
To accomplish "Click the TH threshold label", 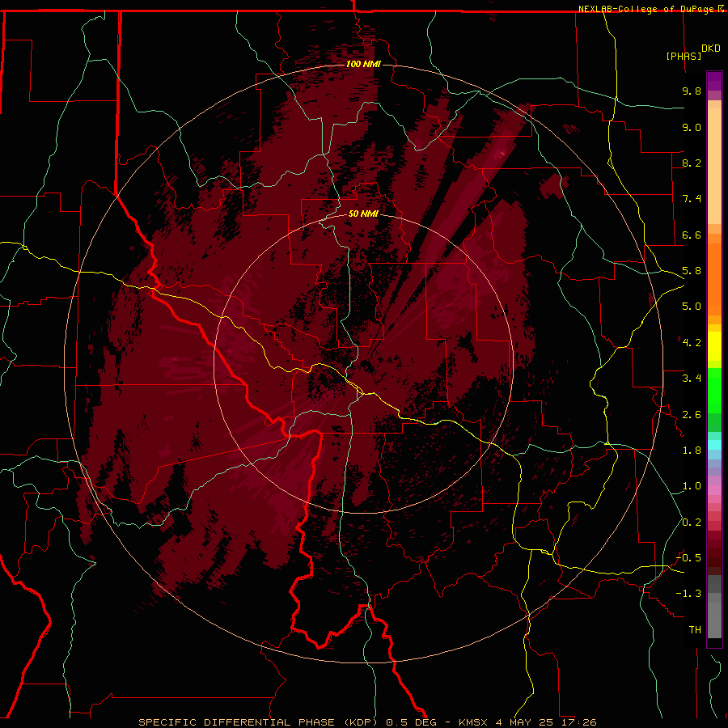I will (695, 630).
